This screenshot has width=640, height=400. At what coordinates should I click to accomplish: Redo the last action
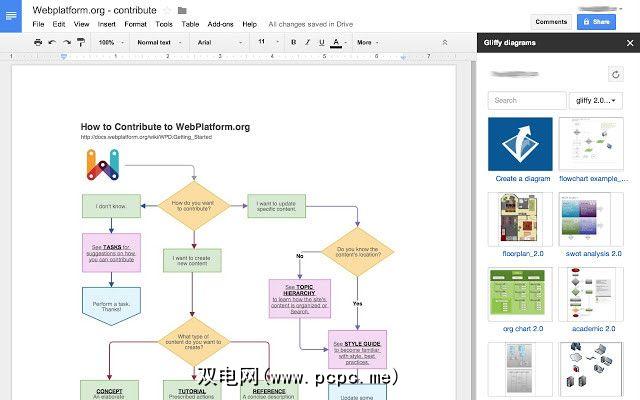[x=67, y=42]
